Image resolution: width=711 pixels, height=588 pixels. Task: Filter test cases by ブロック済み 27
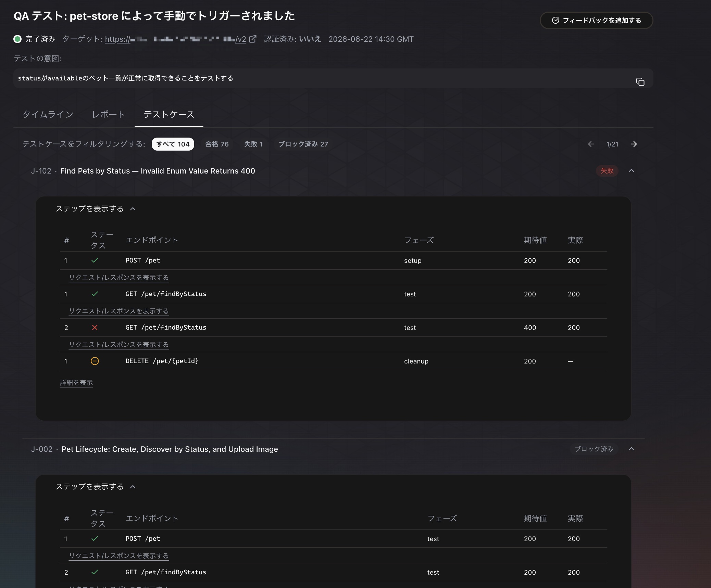pos(303,144)
